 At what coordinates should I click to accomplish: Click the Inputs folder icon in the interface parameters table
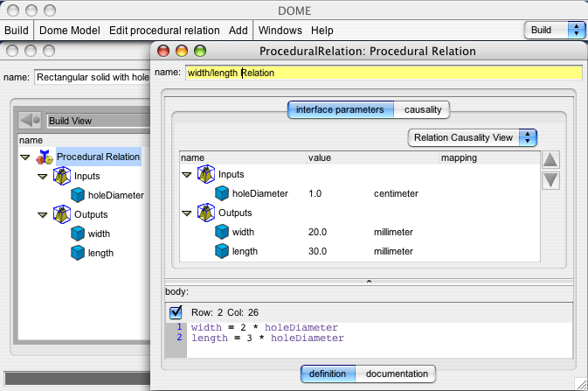coord(206,174)
